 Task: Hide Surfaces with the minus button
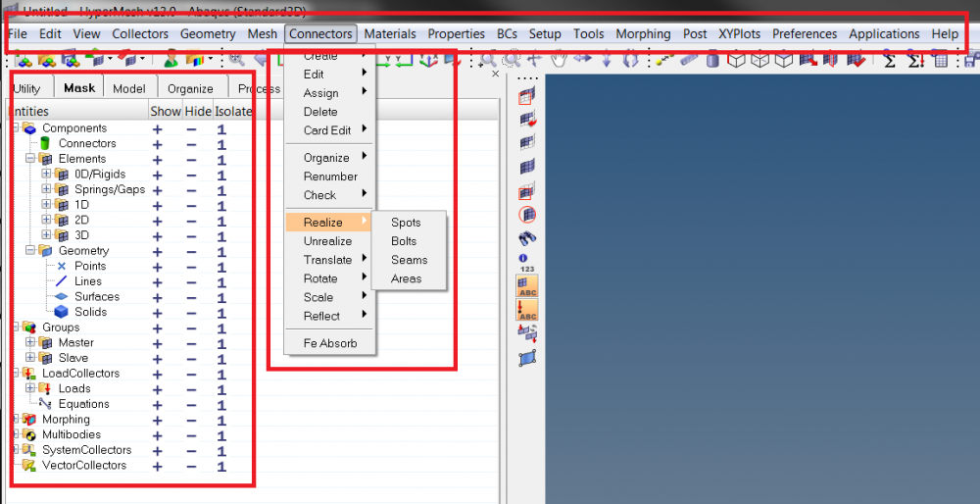pyautogui.click(x=191, y=298)
